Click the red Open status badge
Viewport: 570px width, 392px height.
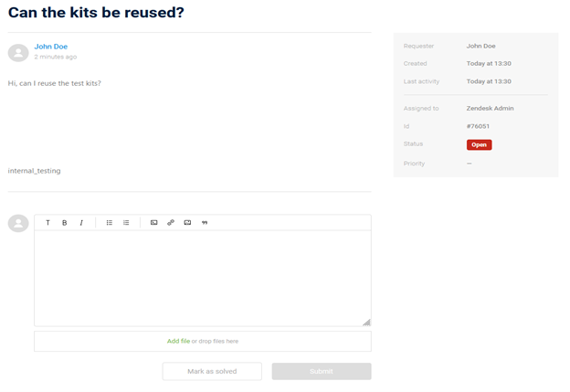click(480, 144)
